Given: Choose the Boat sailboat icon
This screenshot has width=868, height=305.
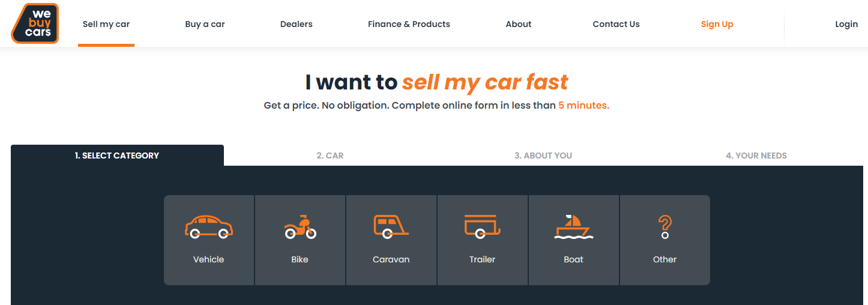Looking at the screenshot, I should coord(574,227).
